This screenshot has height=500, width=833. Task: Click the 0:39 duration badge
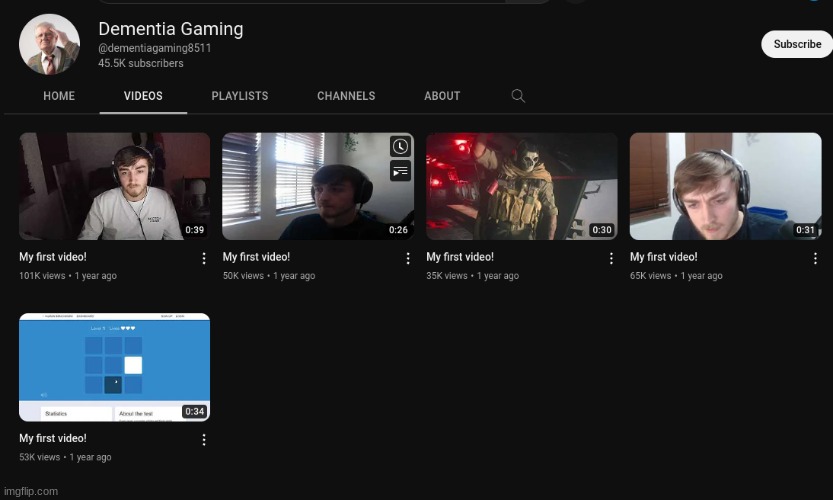point(194,230)
